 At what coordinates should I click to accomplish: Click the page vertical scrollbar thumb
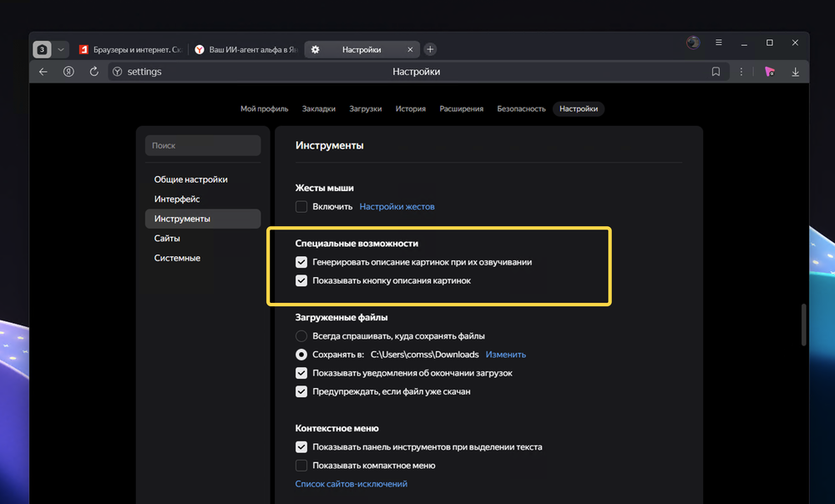(x=803, y=324)
